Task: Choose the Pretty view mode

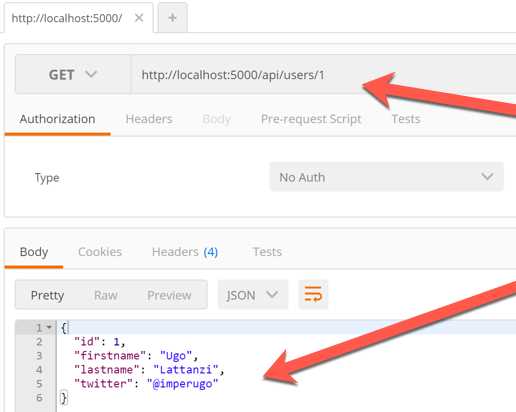Action: (47, 295)
